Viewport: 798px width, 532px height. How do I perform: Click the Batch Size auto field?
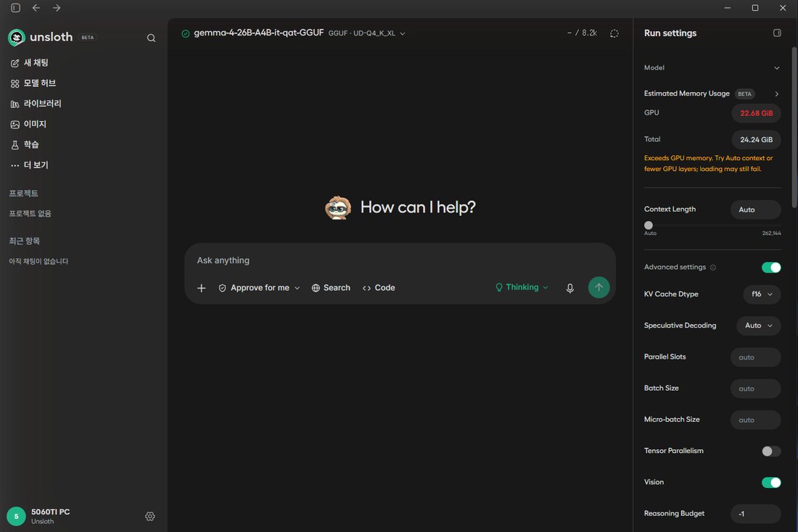coord(755,389)
